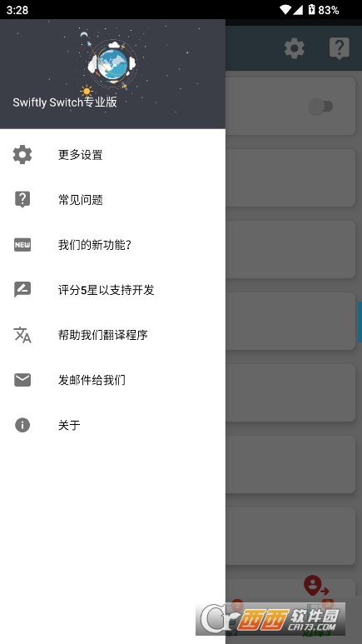362x644 pixels.
Task: Tap the top-right help question icon
Action: (340, 48)
